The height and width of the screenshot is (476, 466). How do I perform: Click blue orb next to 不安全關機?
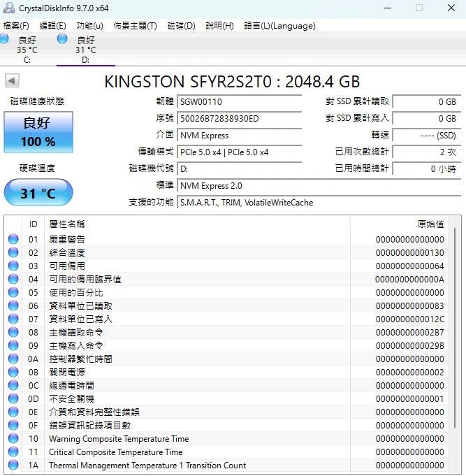tap(13, 398)
